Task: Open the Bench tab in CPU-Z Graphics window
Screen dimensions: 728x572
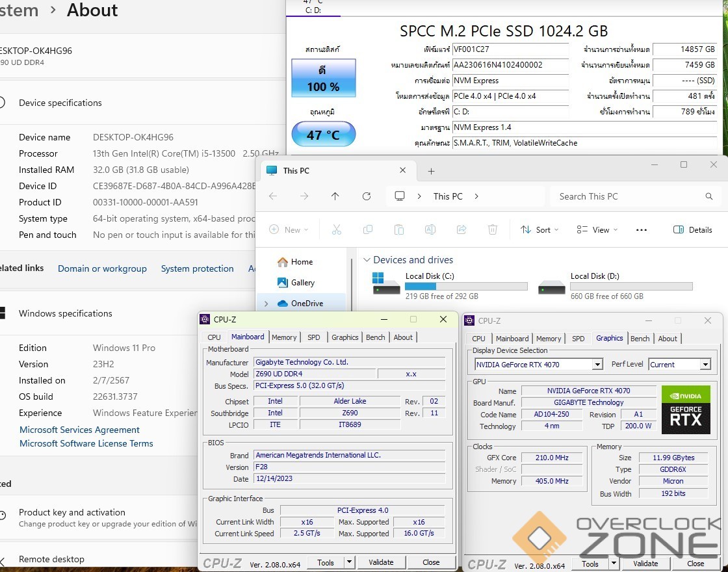Action: (640, 339)
